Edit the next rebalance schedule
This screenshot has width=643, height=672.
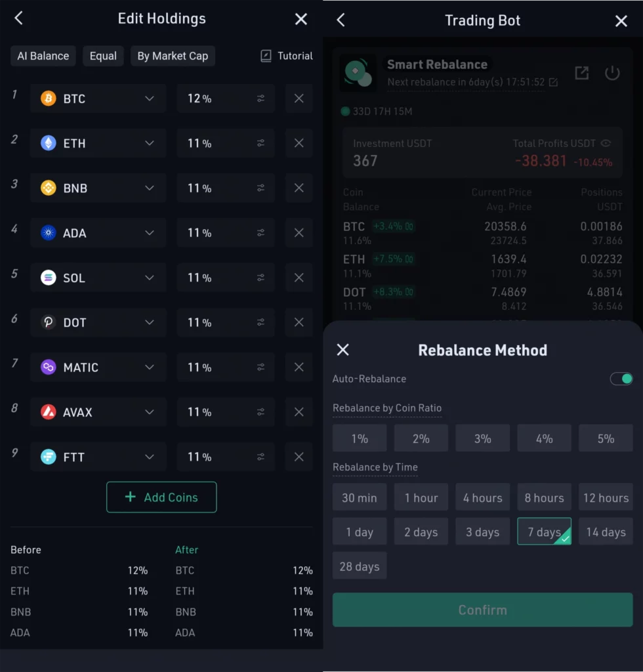[x=553, y=82]
